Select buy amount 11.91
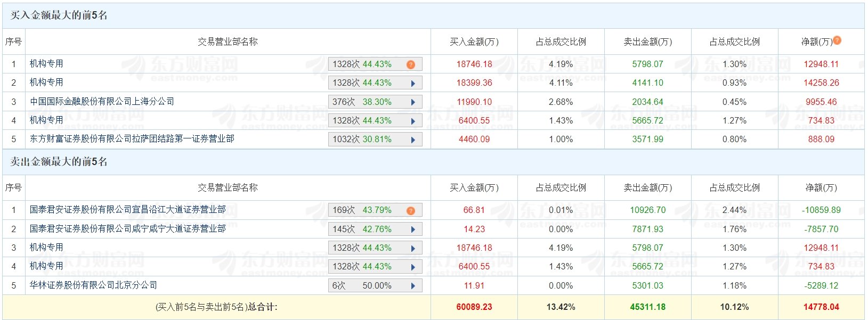 click(474, 285)
